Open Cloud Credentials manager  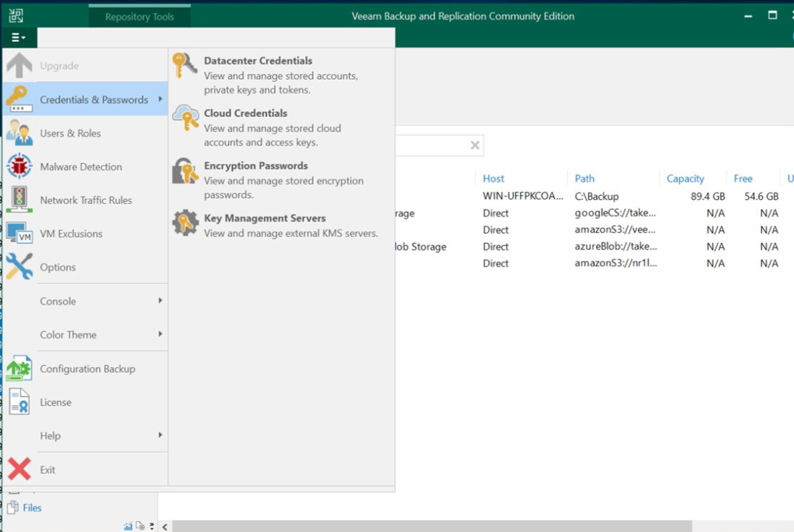click(x=281, y=127)
